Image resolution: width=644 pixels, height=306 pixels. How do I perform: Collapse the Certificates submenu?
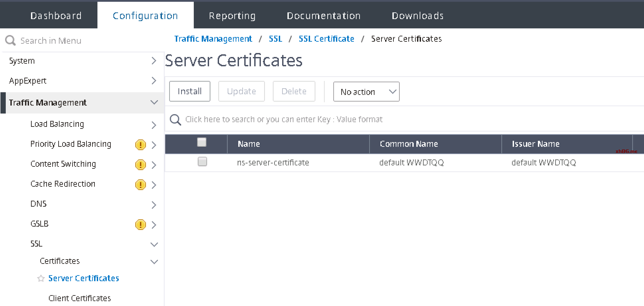[x=154, y=262]
